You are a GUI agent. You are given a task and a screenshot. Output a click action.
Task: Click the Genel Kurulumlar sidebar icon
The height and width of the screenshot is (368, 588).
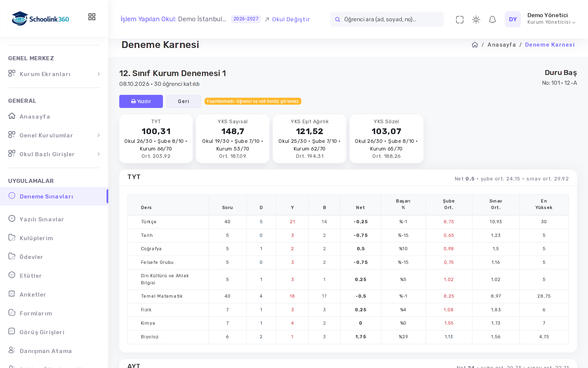[12, 135]
